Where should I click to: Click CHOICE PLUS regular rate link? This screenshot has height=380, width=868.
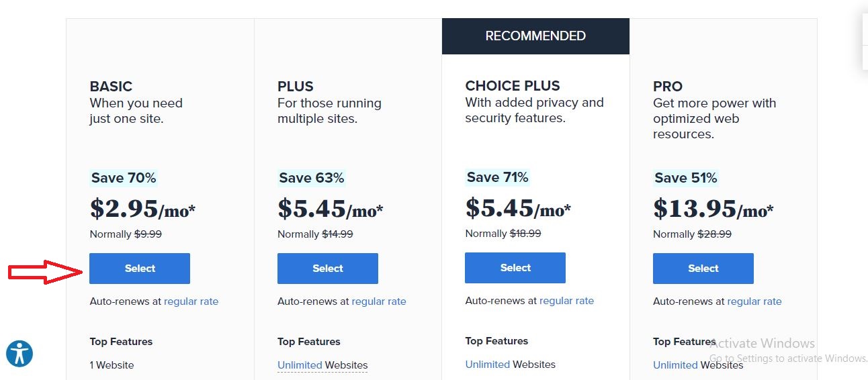point(566,301)
